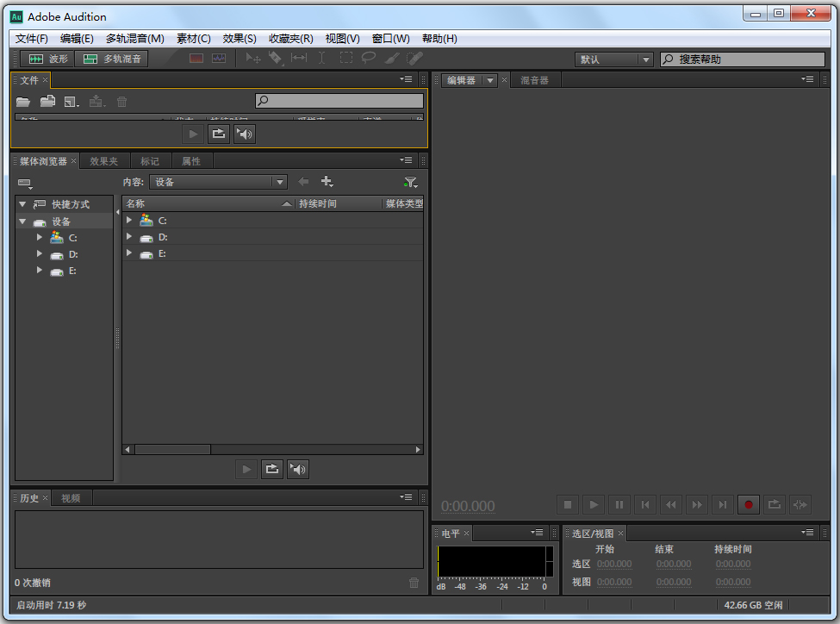Expand the D: drive in left tree
This screenshot has width=840, height=624.
tap(39, 253)
